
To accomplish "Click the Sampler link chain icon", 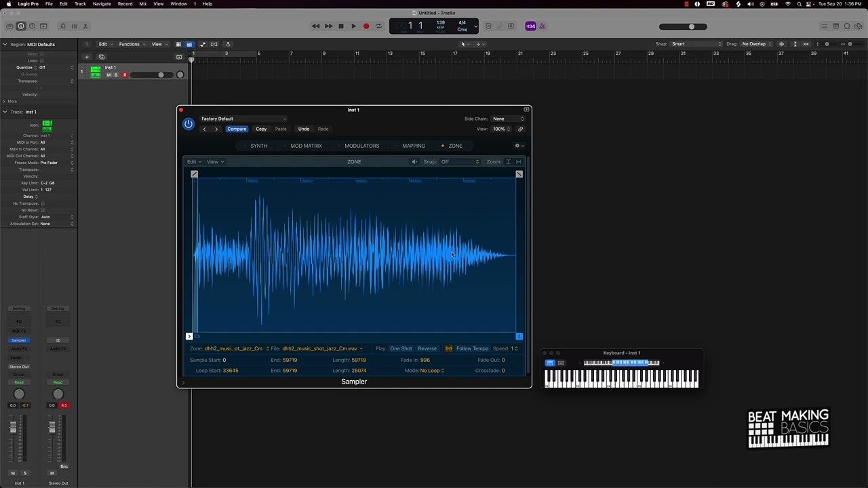I will click(521, 129).
